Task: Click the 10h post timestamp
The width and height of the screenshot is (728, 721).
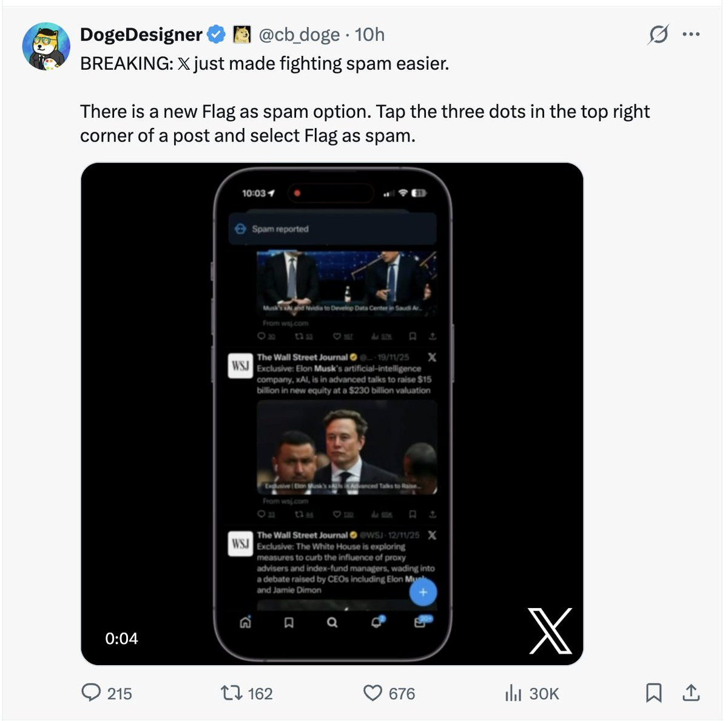Action: (369, 35)
